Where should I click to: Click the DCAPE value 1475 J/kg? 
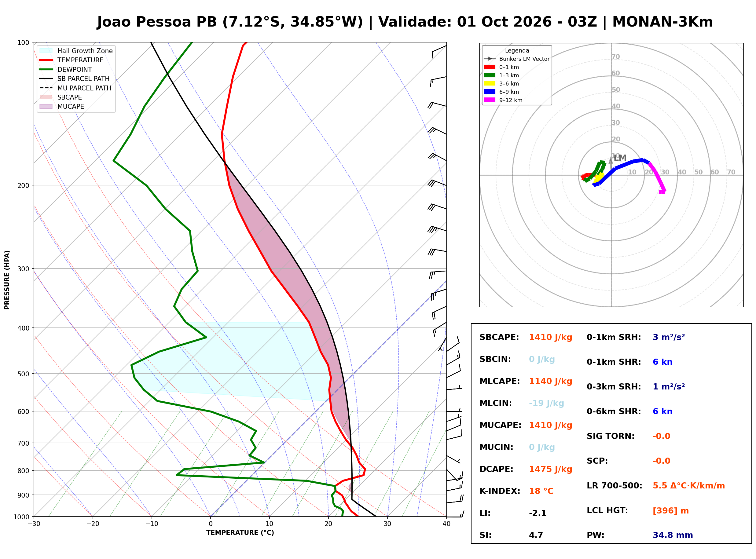[x=550, y=469]
